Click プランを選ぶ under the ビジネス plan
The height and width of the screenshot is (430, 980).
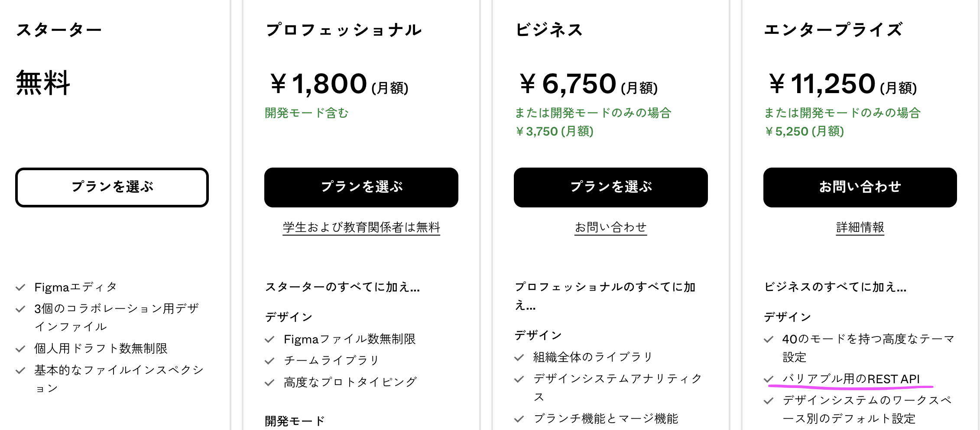(x=610, y=187)
